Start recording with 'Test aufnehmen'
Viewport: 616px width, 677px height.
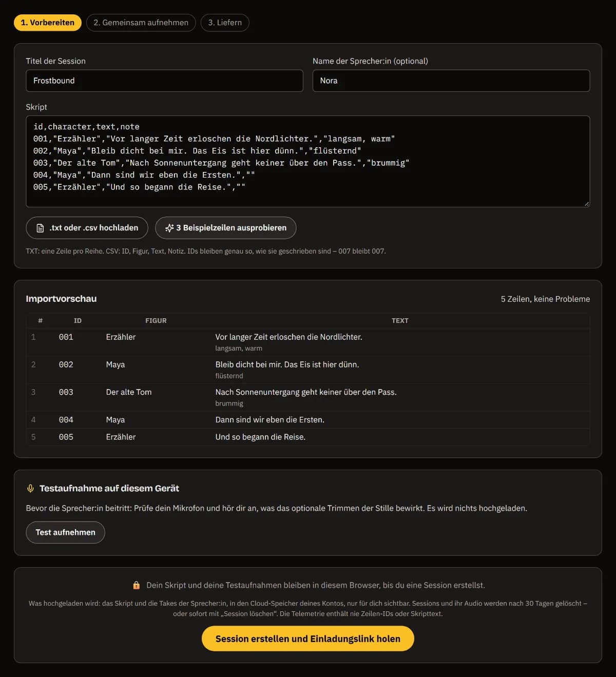[x=66, y=532]
